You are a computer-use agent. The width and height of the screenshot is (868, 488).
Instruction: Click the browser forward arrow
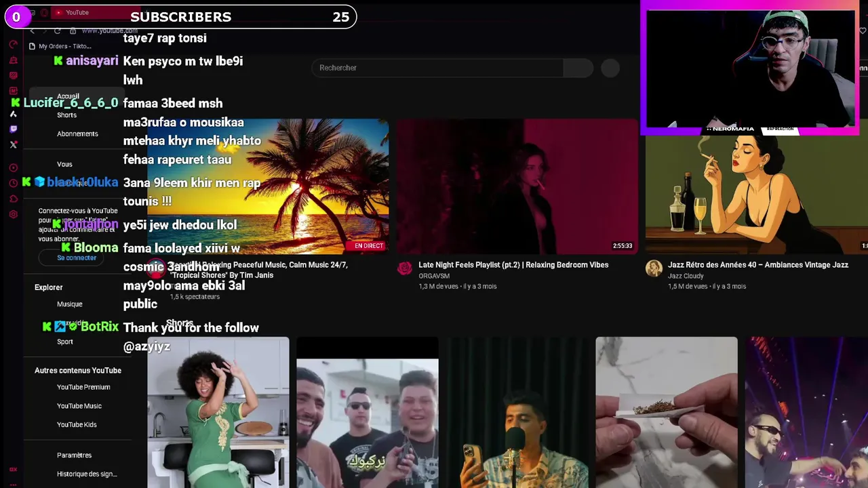[x=44, y=30]
